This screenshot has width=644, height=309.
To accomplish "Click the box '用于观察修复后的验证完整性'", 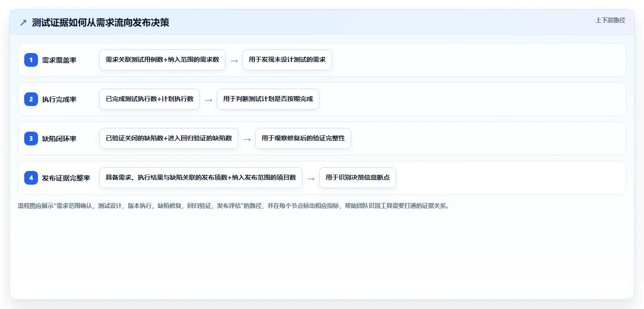I will (x=303, y=139).
